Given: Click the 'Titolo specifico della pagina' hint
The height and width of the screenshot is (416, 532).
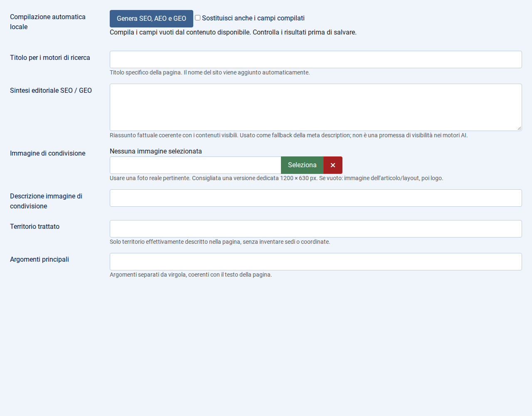Looking at the screenshot, I should 210,72.
